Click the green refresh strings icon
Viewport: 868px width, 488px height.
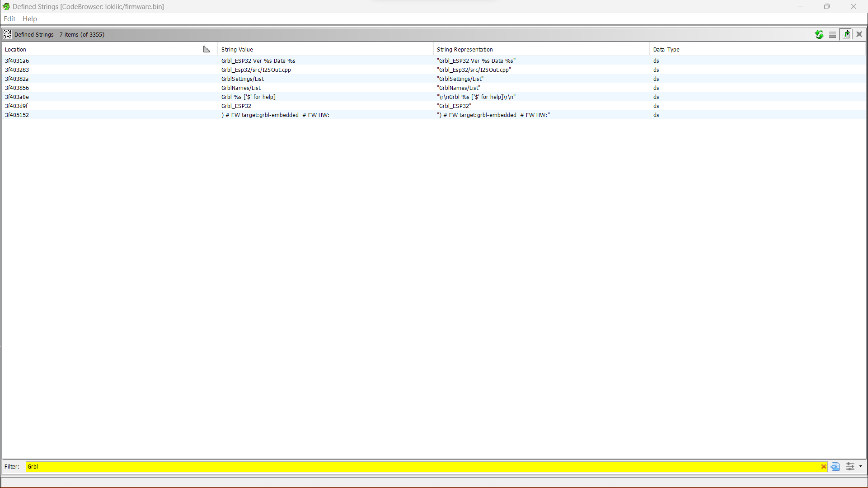click(x=819, y=34)
